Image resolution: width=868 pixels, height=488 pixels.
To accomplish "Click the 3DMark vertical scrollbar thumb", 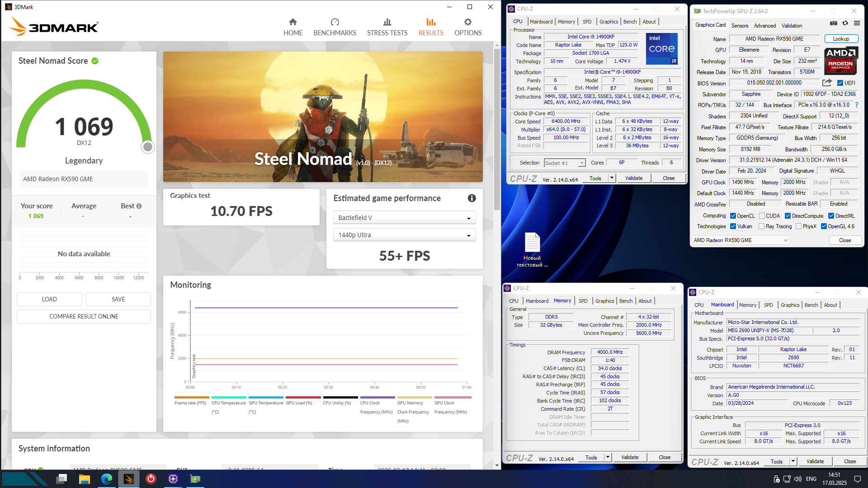I will coord(497,129).
